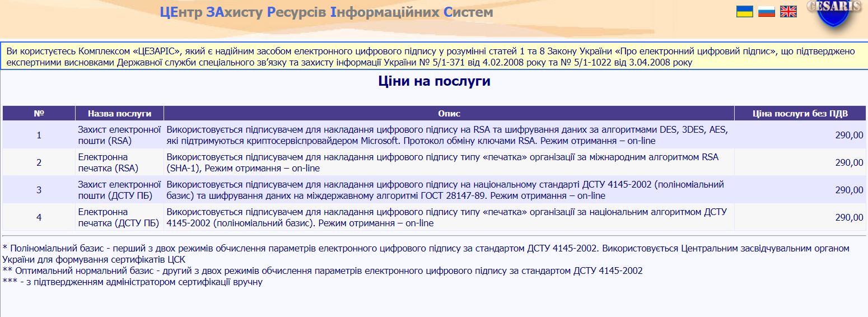Click description mentioning DES, 3DES, AES algorithms
This screenshot has width=868, height=317.
[x=448, y=135]
